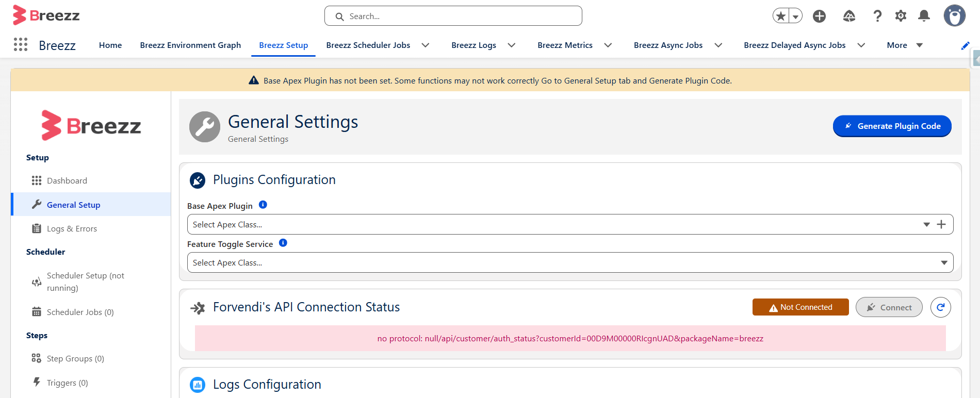Click the Dashboard grid icon
The height and width of the screenshot is (398, 980).
point(37,180)
